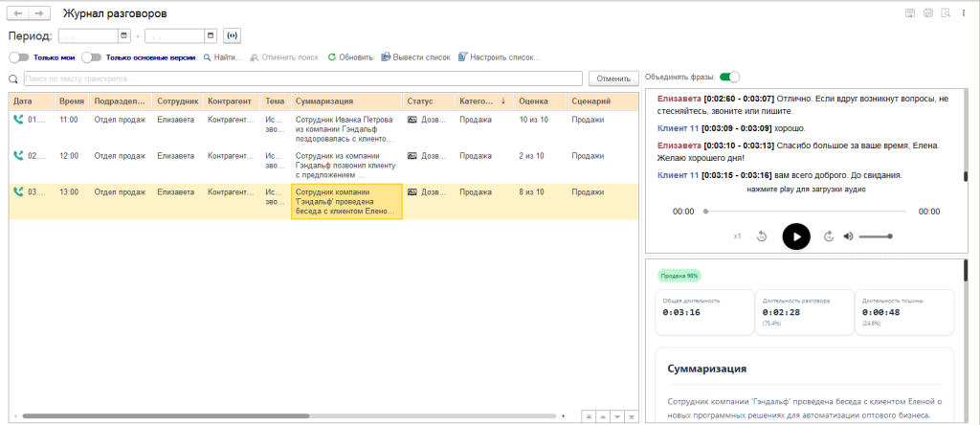980x425 pixels.
Task: Adjust the volume slider
Action: pyautogui.click(x=875, y=236)
